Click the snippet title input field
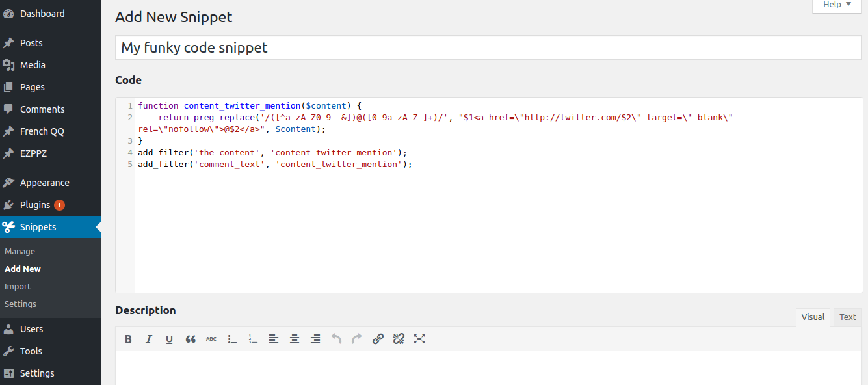868x385 pixels. pos(488,47)
